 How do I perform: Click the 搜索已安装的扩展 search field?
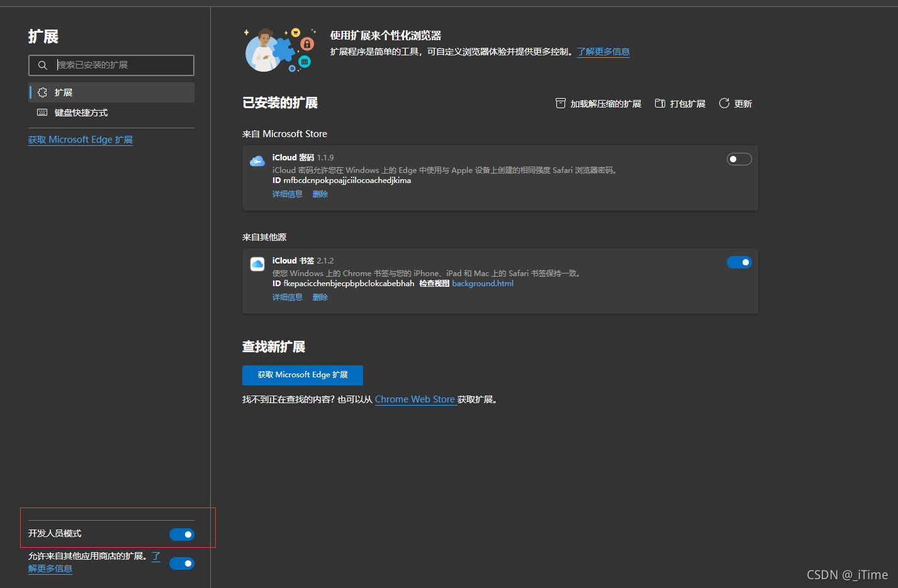(x=111, y=65)
